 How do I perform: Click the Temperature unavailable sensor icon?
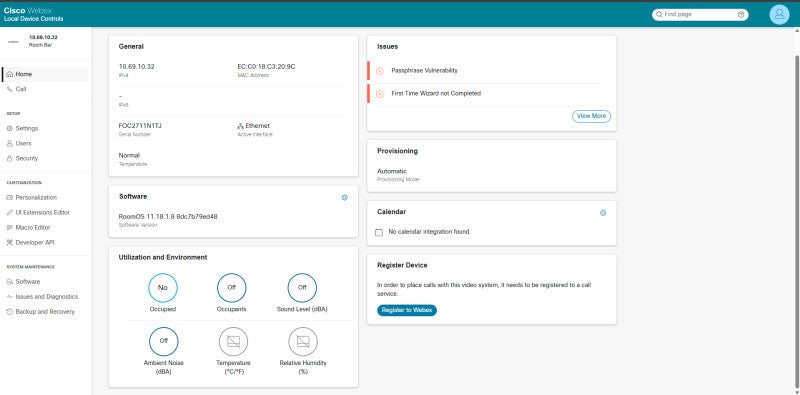[234, 341]
